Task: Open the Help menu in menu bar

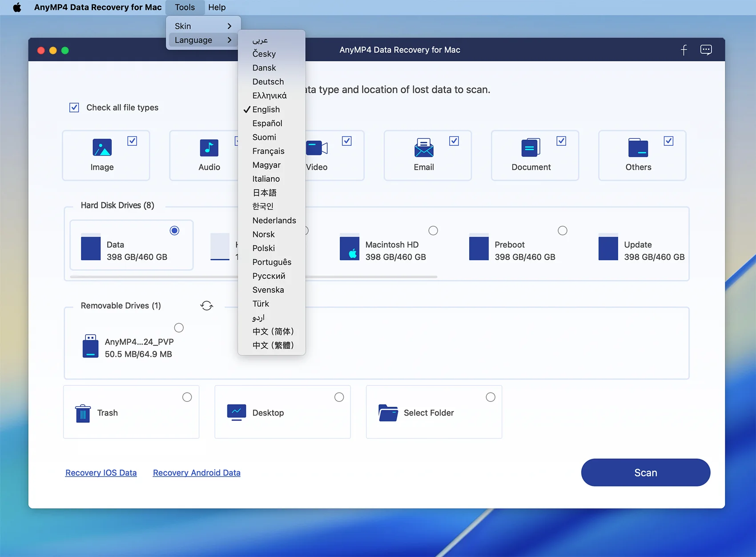Action: [217, 8]
